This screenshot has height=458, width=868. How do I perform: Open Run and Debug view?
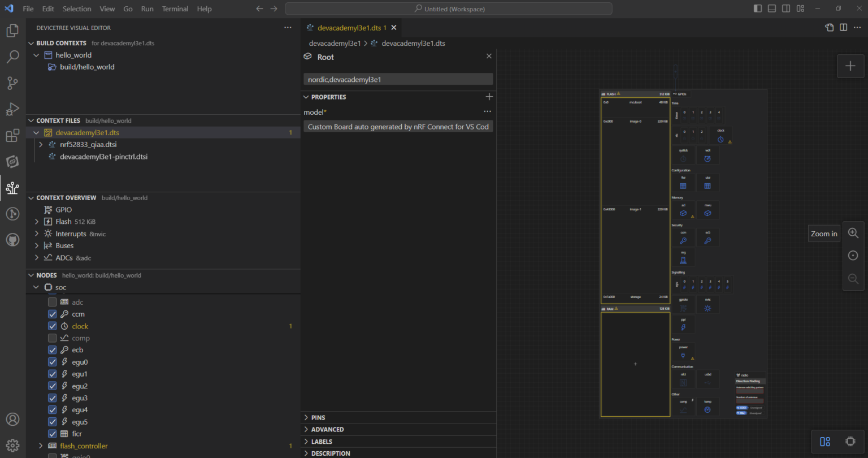[x=12, y=109]
